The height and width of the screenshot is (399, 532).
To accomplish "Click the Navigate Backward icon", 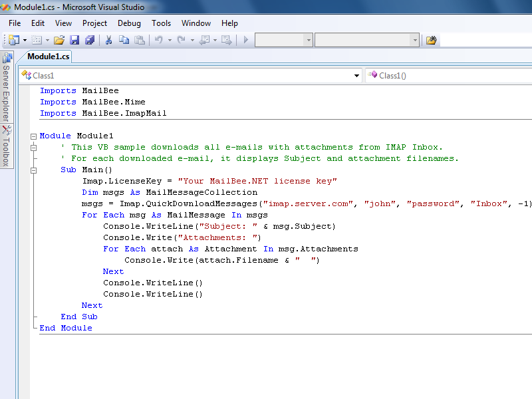I will coord(205,40).
